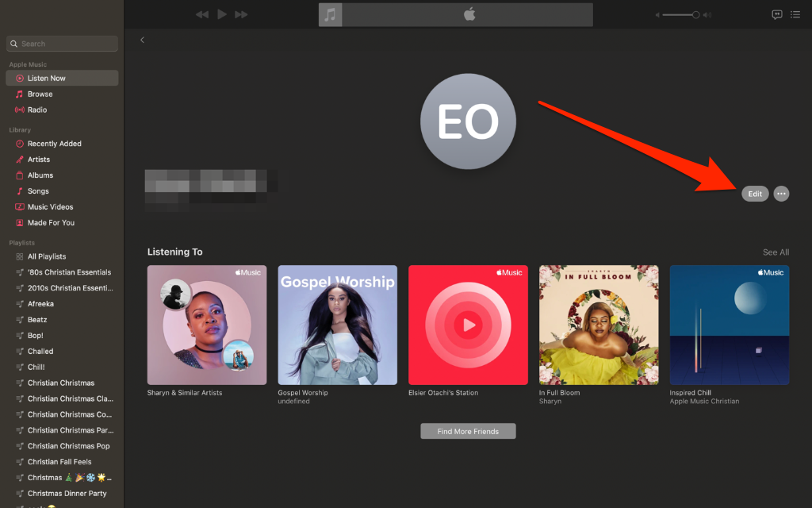Click the Inspired Chill title text
The width and height of the screenshot is (812, 508).
pos(691,393)
